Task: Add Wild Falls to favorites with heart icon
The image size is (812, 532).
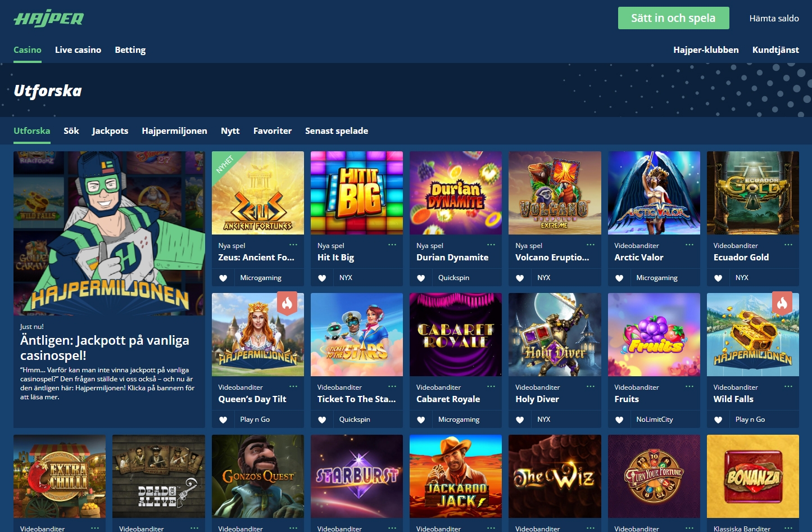Action: [718, 420]
